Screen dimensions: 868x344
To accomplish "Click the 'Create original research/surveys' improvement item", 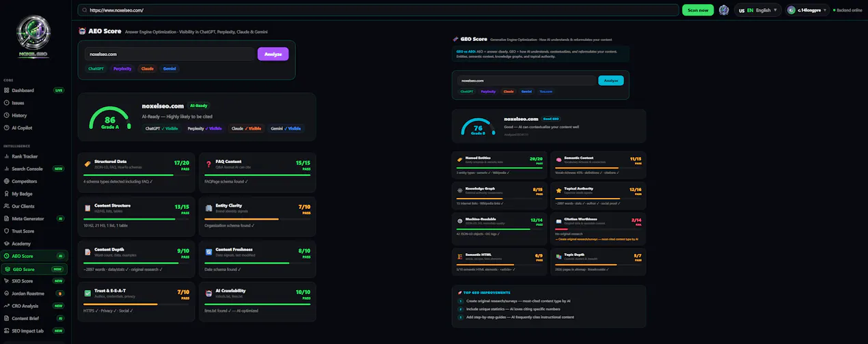I will coord(519,300).
